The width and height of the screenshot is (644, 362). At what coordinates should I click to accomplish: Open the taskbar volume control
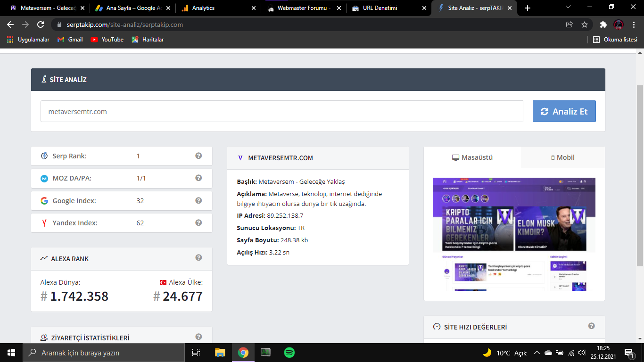(x=582, y=353)
